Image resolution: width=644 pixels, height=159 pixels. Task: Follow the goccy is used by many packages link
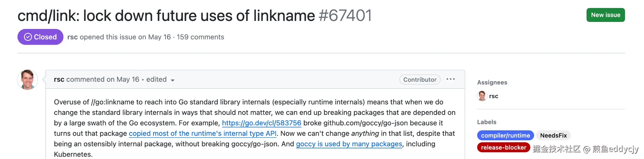click(x=349, y=144)
